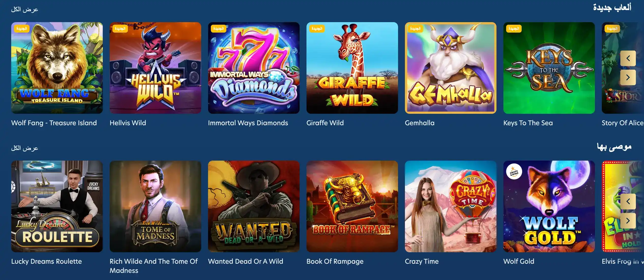644x280 pixels.
Task: Open the Lucky Dreams Roulette thumbnail
Action: pyautogui.click(x=57, y=206)
